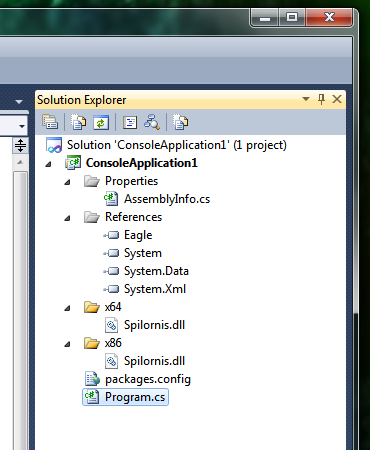This screenshot has height=450, width=370.
Task: Click the System.Data reference icon
Action: 111,271
